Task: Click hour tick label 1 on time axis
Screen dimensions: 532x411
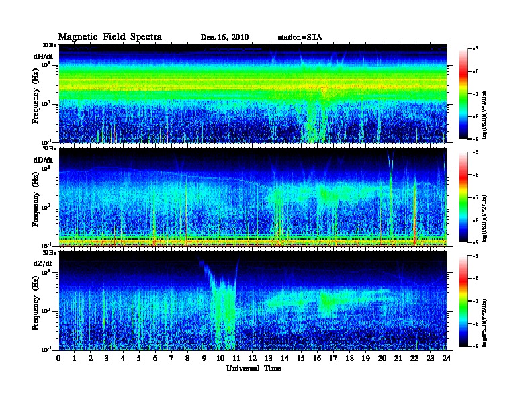Action: pyautogui.click(x=75, y=358)
